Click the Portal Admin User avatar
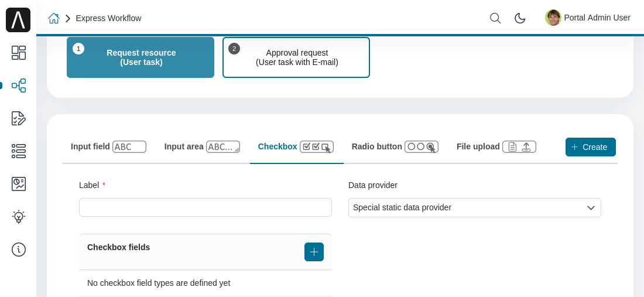Image resolution: width=644 pixels, height=297 pixels. (553, 18)
